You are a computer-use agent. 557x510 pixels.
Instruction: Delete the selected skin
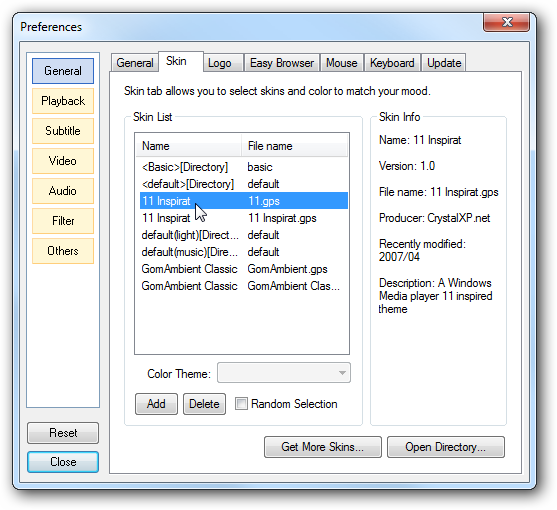click(204, 404)
